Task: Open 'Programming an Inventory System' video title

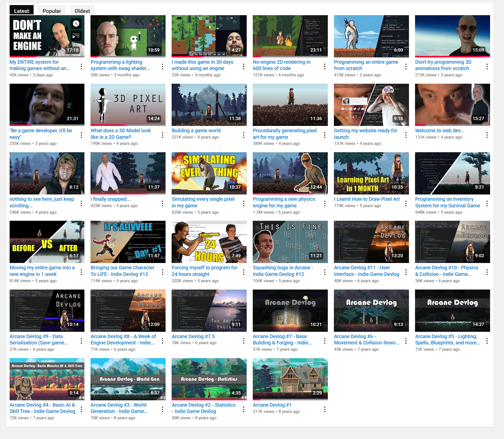Action: [448, 202]
